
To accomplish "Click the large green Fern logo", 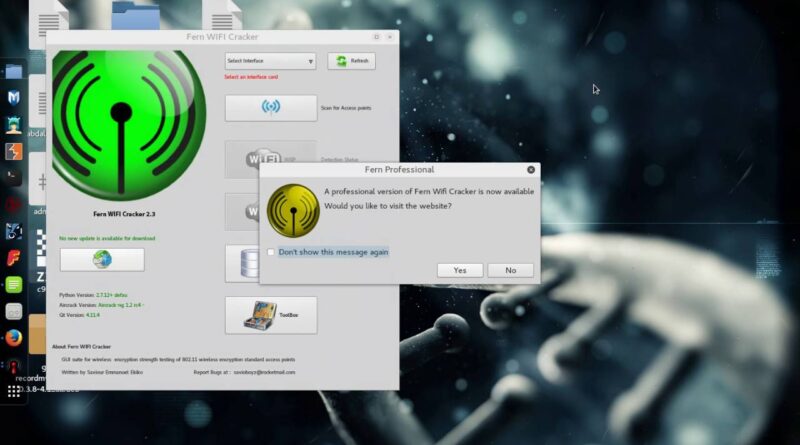I will (x=129, y=125).
